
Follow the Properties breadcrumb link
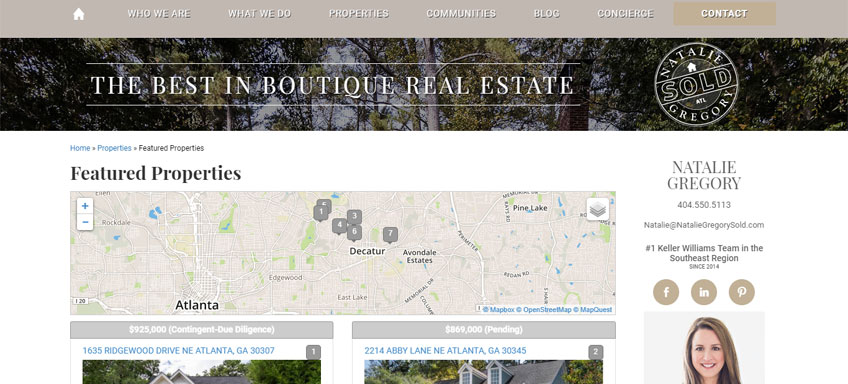(114, 148)
